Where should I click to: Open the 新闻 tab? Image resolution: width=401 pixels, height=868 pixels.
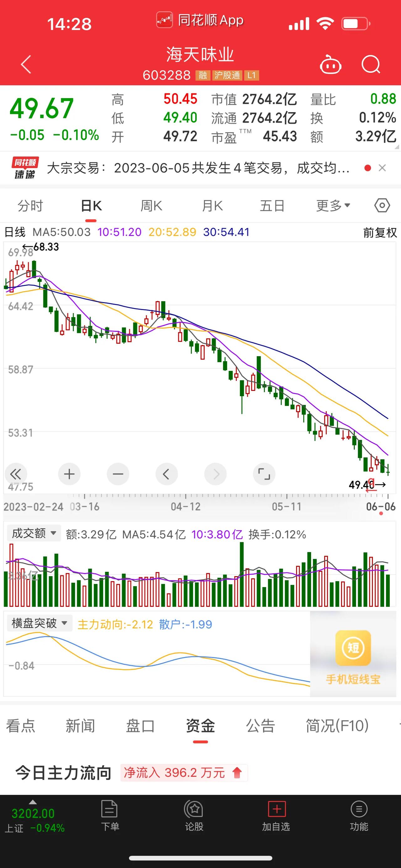[x=80, y=725]
